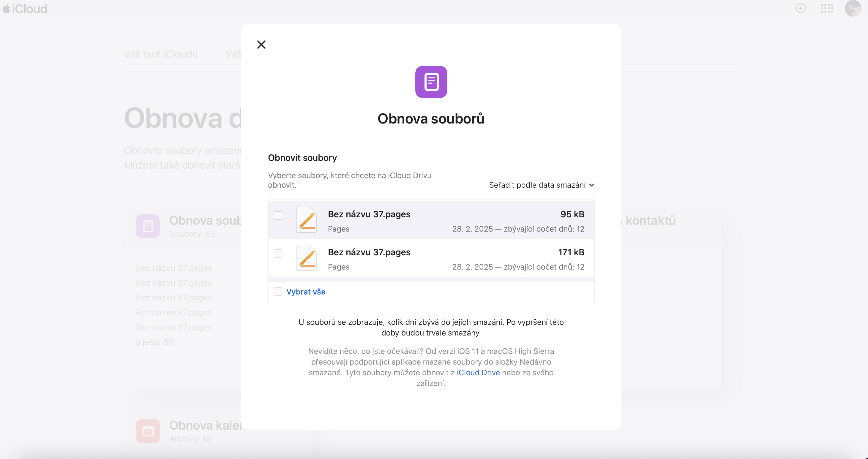Click the Pages icon of the 95 kB file

(x=306, y=220)
